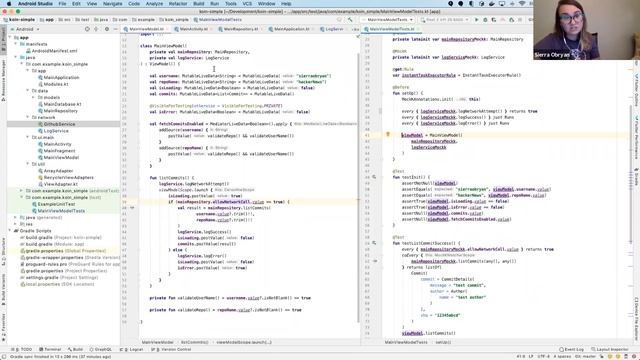The width and height of the screenshot is (640, 360).
Task: Open the Android project view dropdown
Action: (x=25, y=29)
